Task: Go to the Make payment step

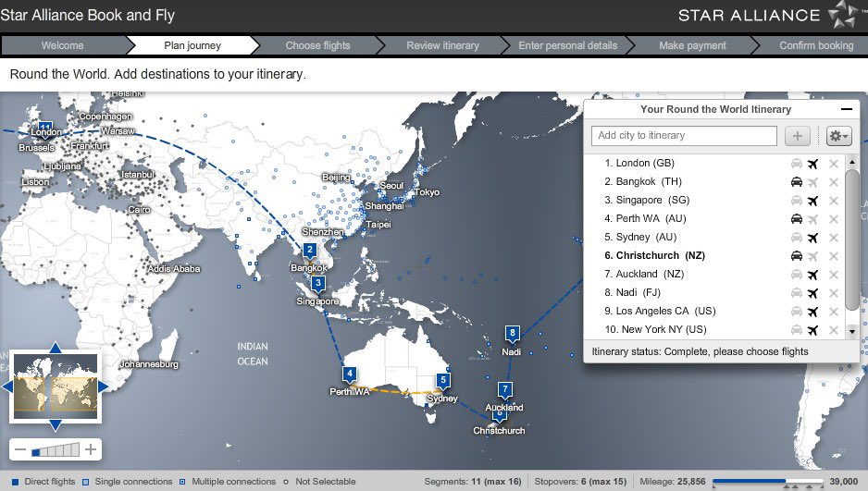Action: [692, 45]
